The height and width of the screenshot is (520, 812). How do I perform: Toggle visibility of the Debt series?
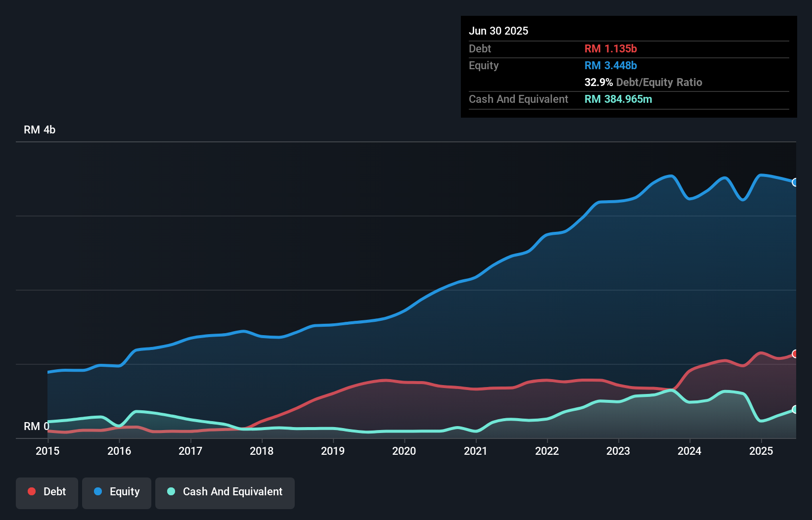click(x=47, y=492)
